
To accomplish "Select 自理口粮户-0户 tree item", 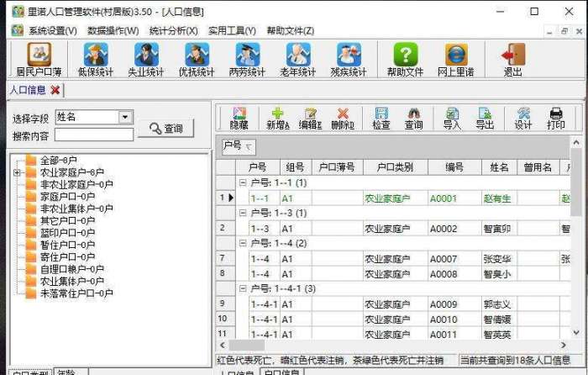I will click(72, 269).
